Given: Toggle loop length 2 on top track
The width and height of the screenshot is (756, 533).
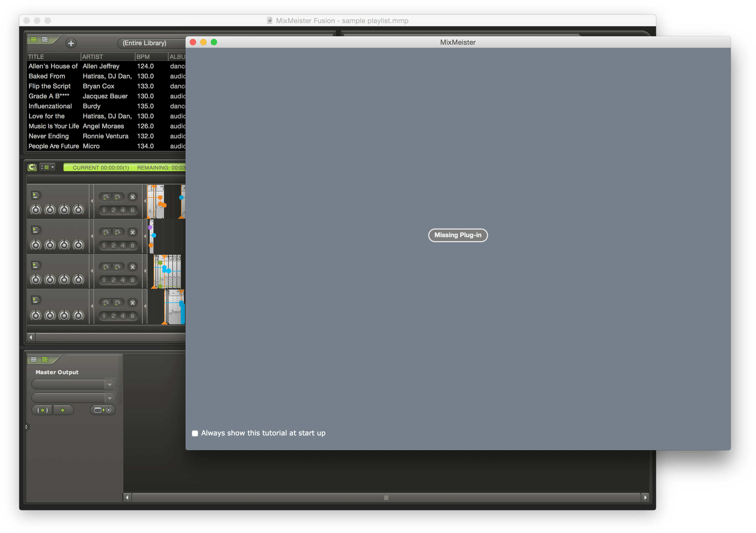Looking at the screenshot, I should (x=114, y=210).
